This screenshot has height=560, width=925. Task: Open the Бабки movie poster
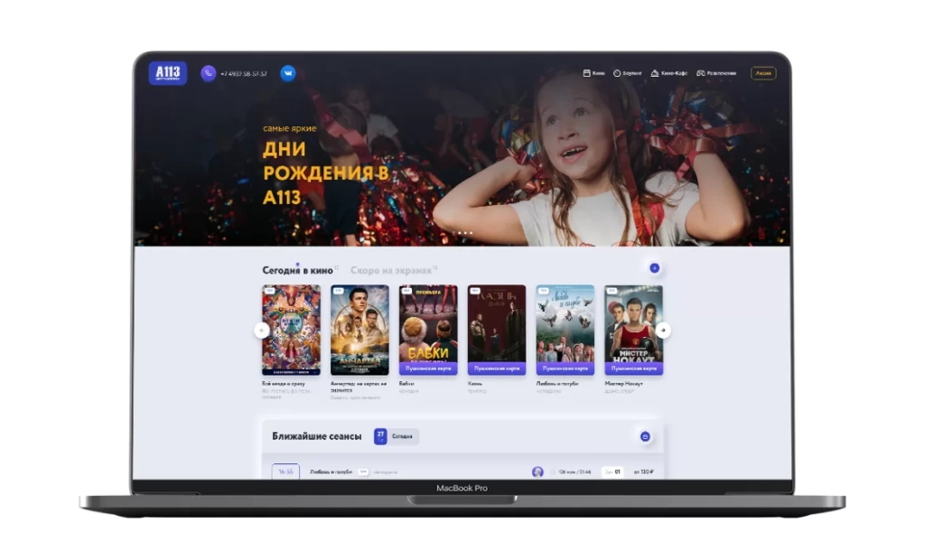pyautogui.click(x=428, y=323)
